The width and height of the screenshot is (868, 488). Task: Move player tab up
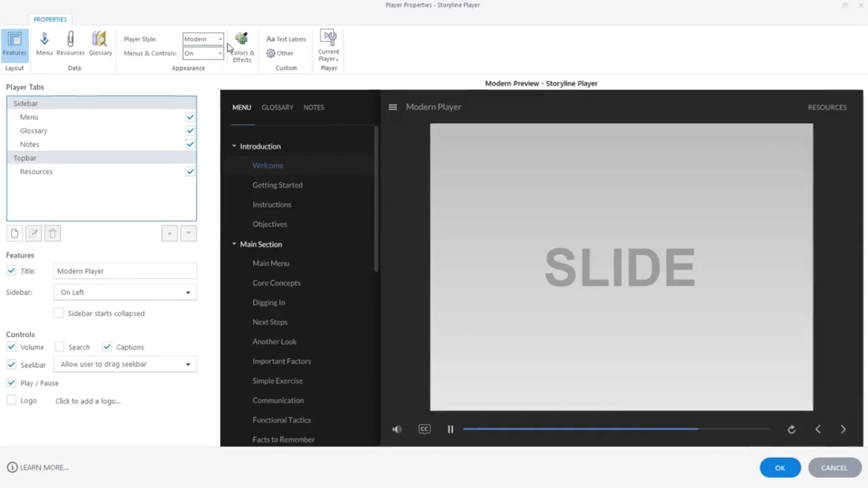point(169,234)
